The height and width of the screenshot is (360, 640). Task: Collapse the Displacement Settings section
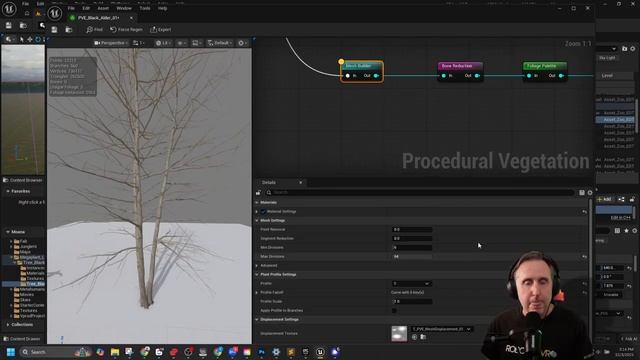(257, 319)
